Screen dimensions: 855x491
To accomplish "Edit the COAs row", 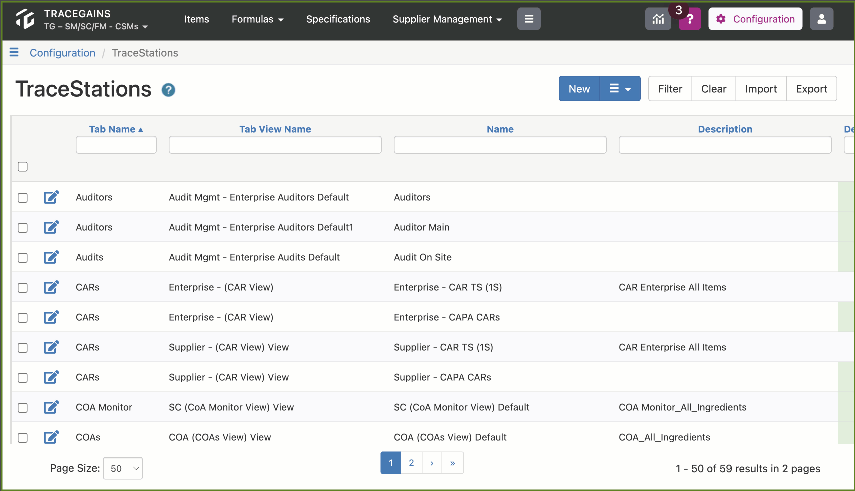I will [51, 437].
